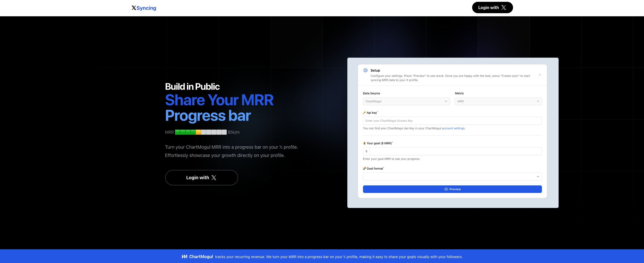
Task: Click the 'Effortlessly showcase your growth' text line
Action: click(x=225, y=155)
